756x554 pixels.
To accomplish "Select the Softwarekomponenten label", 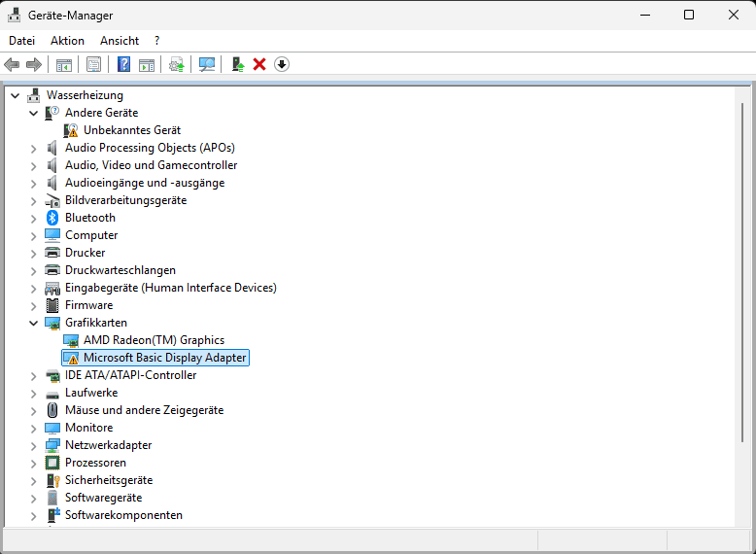I will (124, 515).
